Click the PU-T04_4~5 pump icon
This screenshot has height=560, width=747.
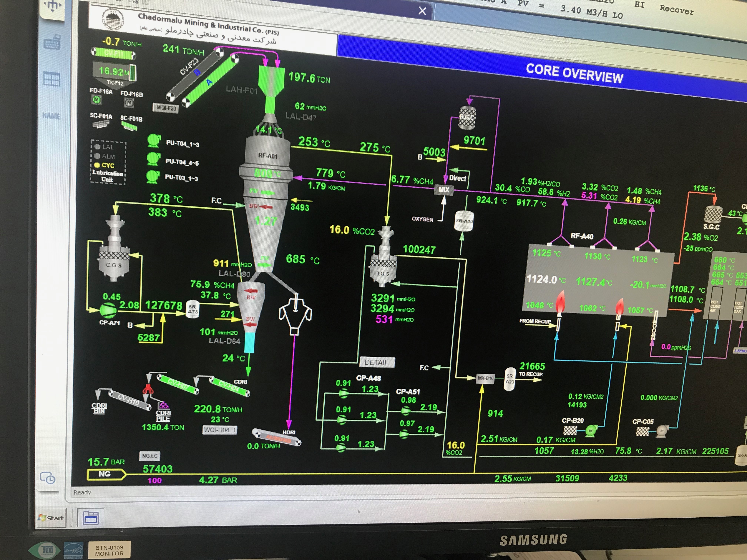(154, 159)
